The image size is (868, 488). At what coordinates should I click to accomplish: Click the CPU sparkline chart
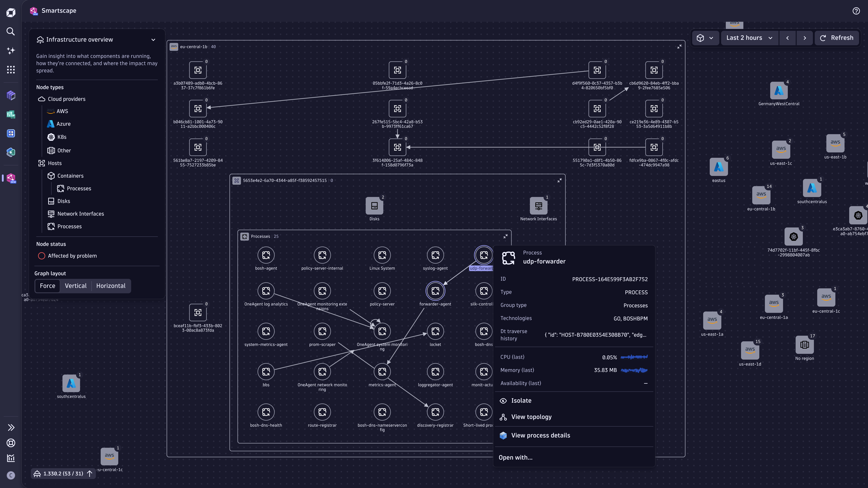tap(634, 357)
